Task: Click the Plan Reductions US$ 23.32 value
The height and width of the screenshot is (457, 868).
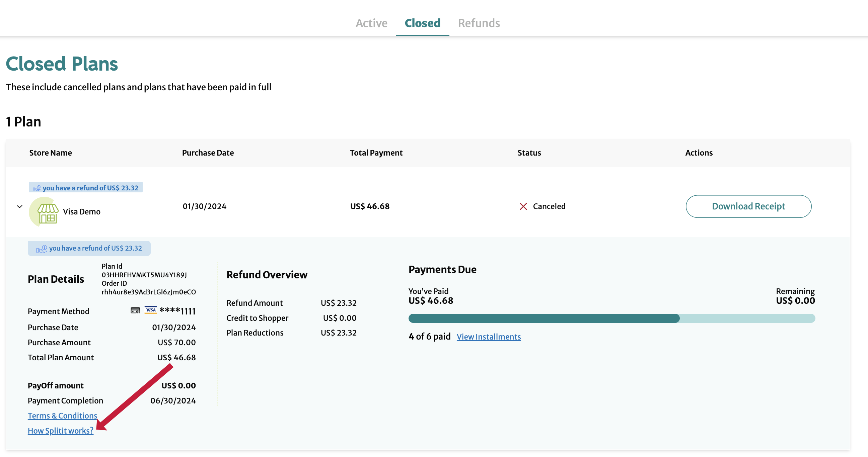Action: point(338,333)
